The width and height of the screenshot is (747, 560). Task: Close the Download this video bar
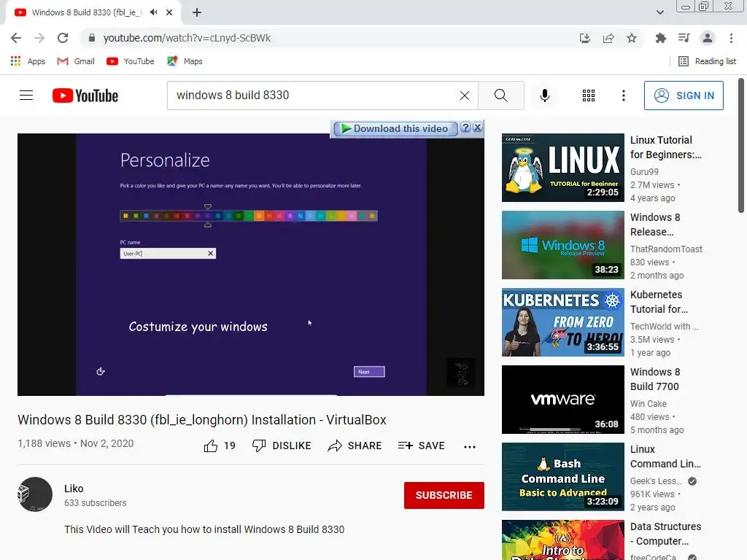(477, 128)
